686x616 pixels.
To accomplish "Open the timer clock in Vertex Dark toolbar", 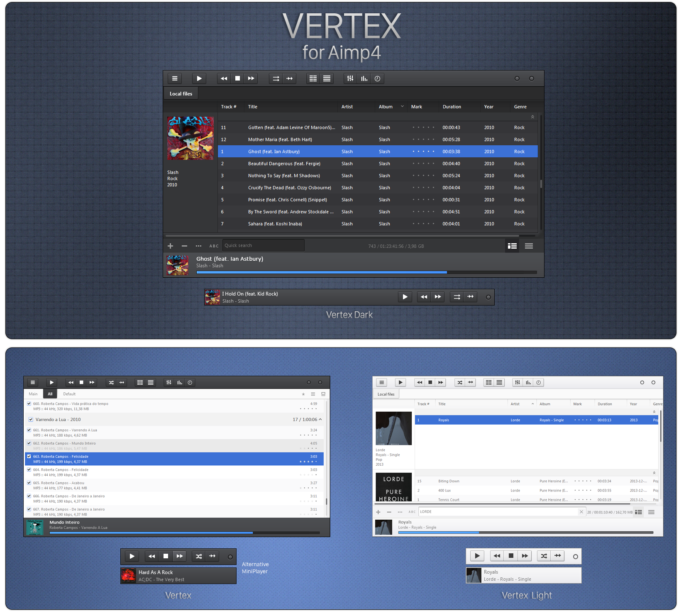I will [377, 78].
